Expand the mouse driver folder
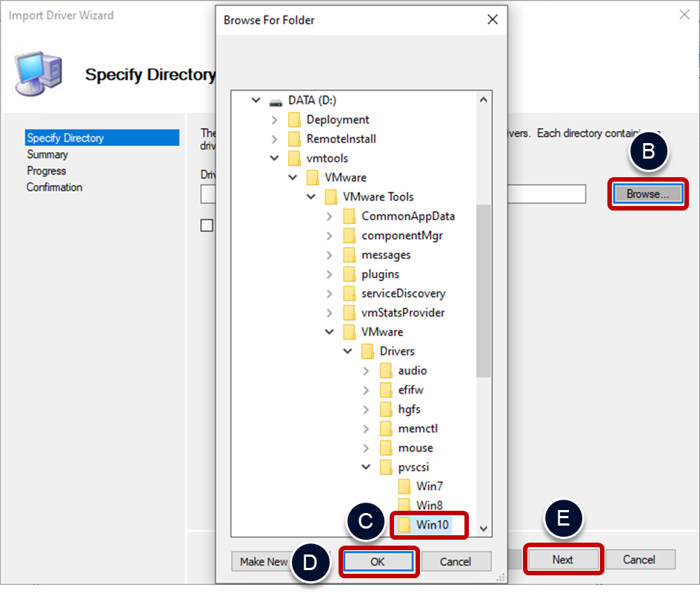 [x=366, y=448]
